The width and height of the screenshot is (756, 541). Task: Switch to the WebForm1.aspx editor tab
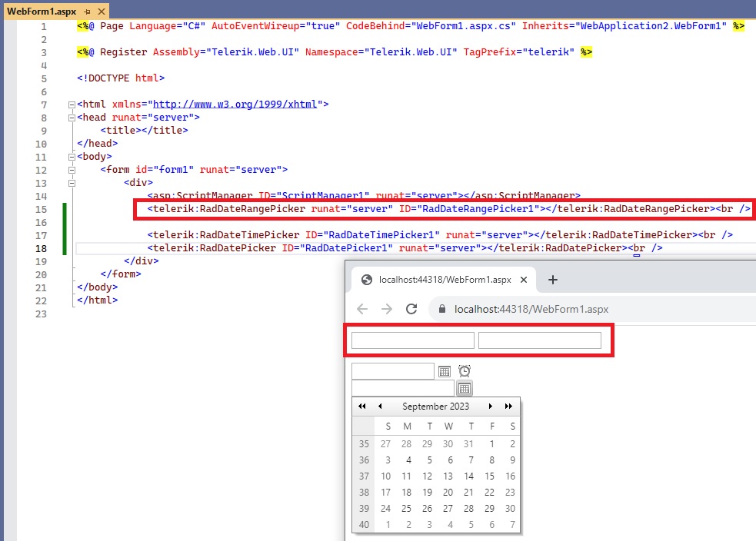click(x=42, y=12)
